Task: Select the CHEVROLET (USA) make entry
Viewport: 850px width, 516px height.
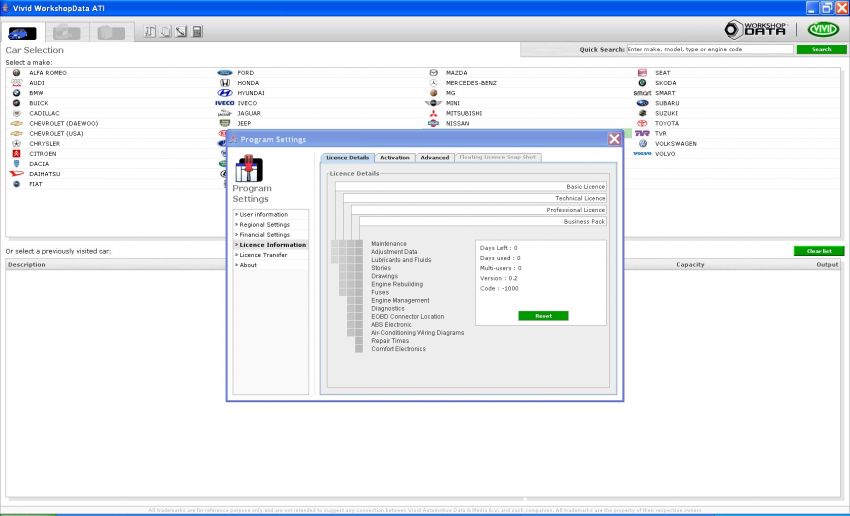Action: point(56,133)
